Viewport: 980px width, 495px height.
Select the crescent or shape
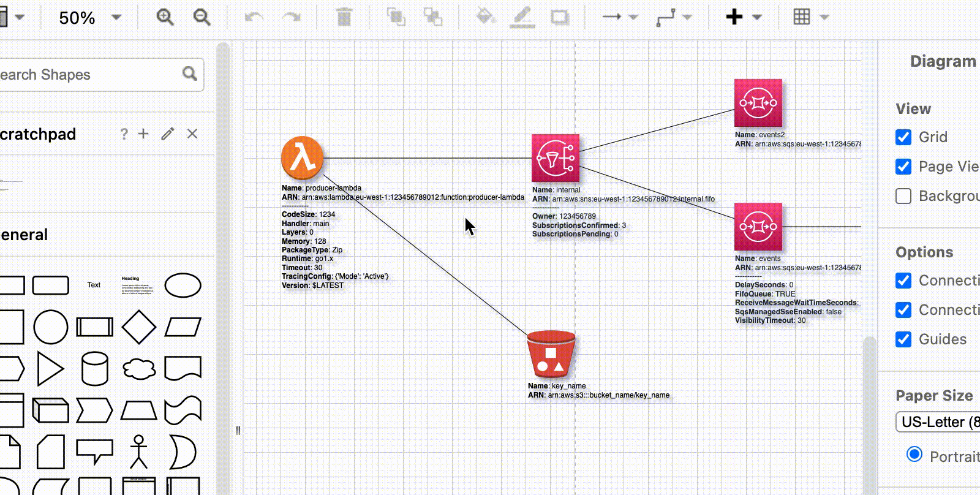[183, 452]
